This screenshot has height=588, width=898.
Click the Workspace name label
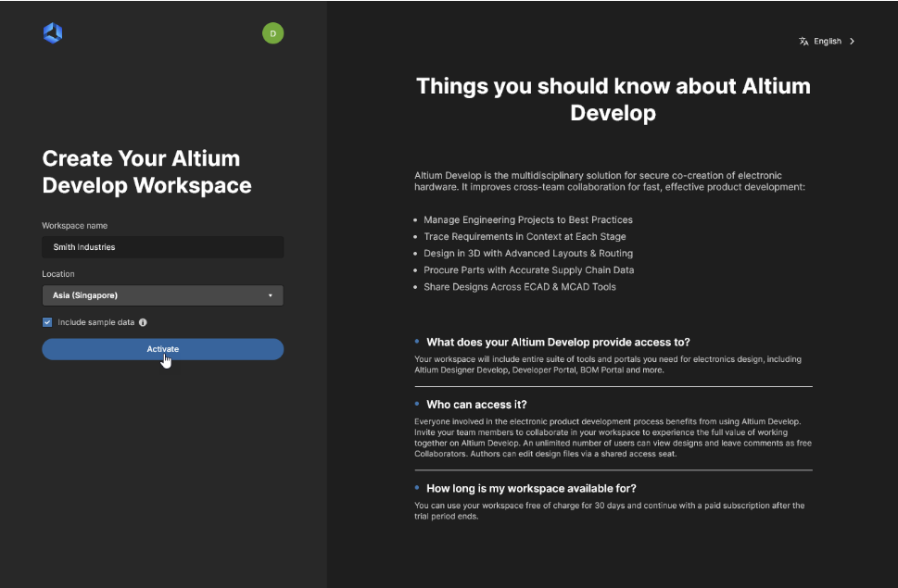(74, 225)
